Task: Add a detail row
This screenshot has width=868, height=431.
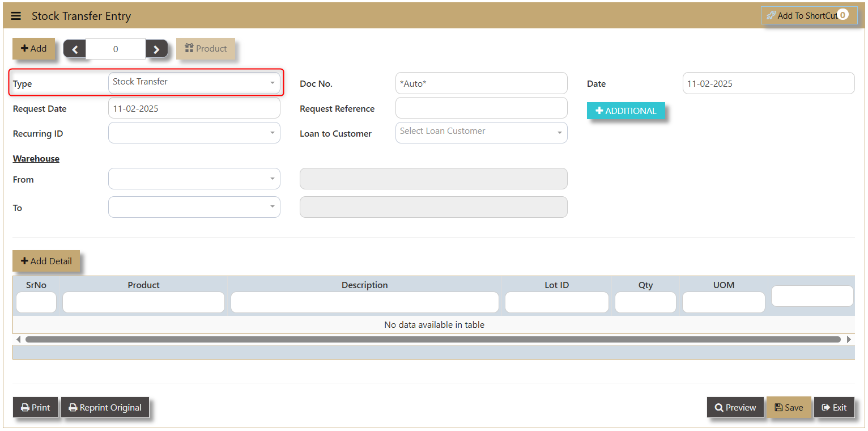Action: 46,261
